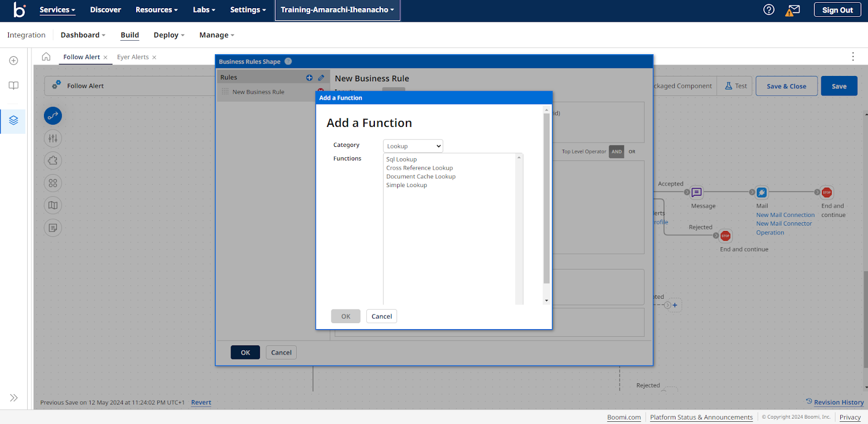Screen dimensions: 868x424
Task: Open the Labs dropdown menu
Action: 204,10
